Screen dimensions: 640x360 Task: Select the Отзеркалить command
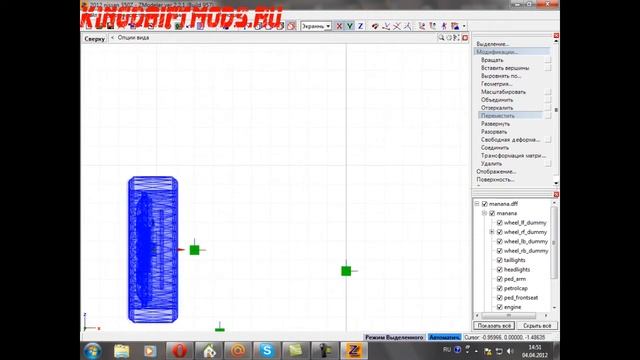coord(497,108)
